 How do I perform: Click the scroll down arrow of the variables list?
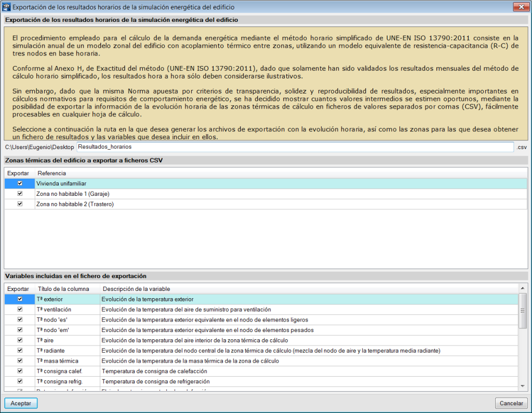(523, 386)
